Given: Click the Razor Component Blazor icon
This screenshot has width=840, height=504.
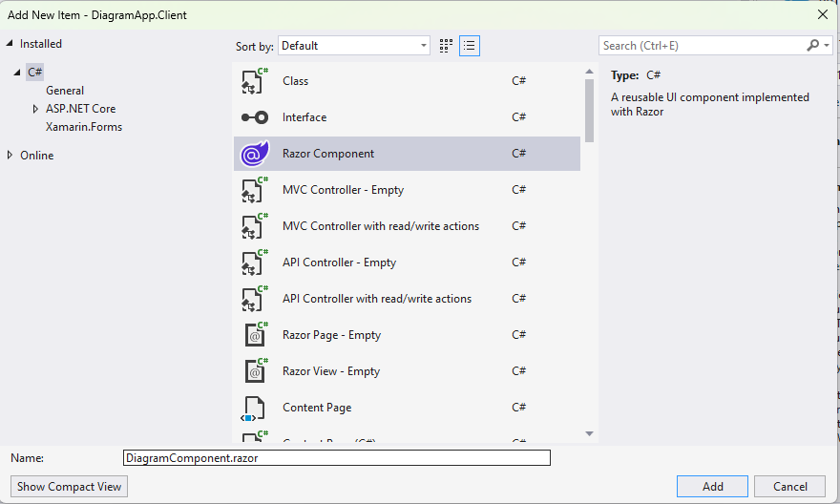Looking at the screenshot, I should tap(255, 154).
